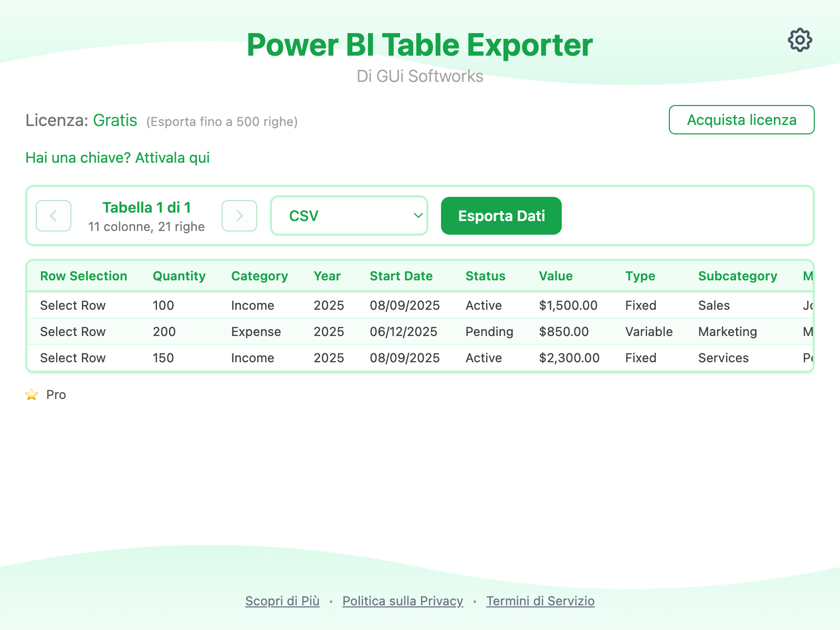840x630 pixels.
Task: Open the Scopri di Più link
Action: coord(282,601)
